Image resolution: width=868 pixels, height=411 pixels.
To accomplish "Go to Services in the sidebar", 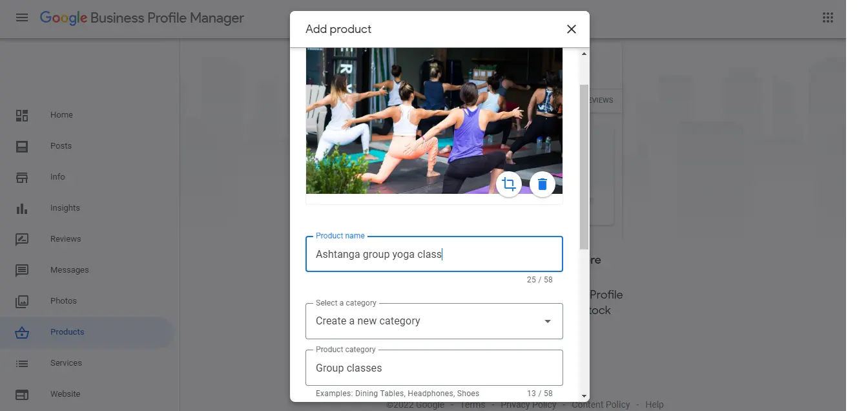I will coord(66,363).
